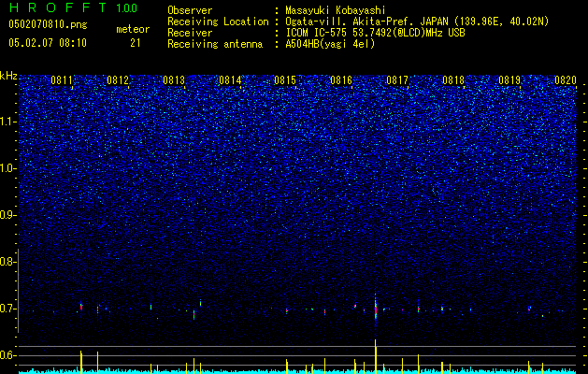Click the 0.8 kHz frequency label
The image size is (588, 374).
(x=7, y=262)
